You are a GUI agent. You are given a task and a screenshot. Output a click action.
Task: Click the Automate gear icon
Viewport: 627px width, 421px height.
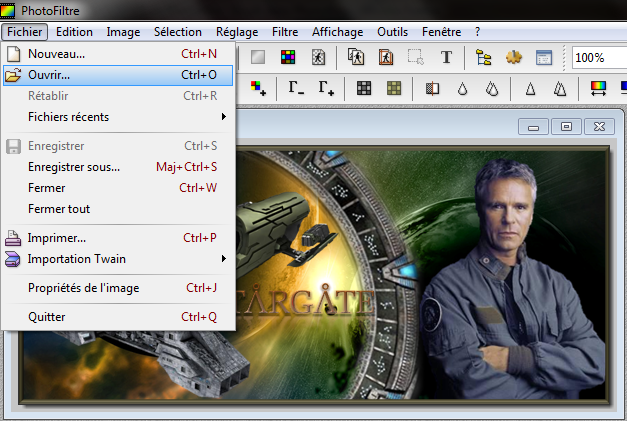[513, 57]
